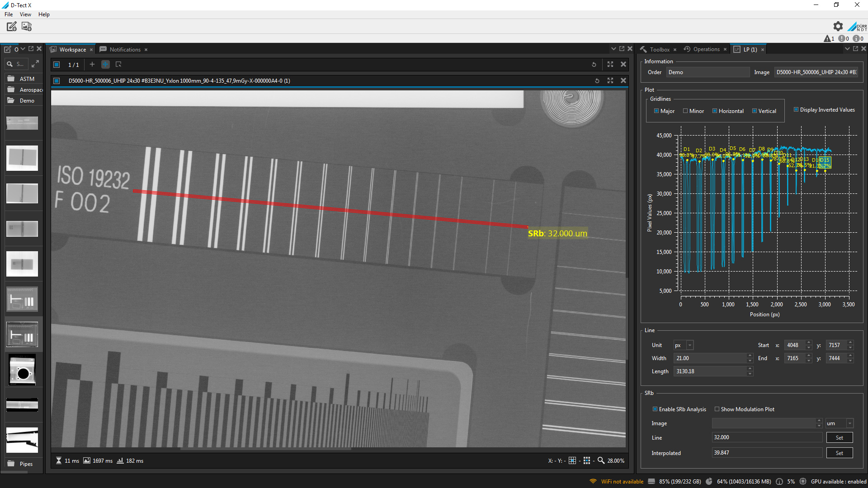868x488 pixels.
Task: Click the warning indicator showing 1 alert
Action: click(x=829, y=38)
